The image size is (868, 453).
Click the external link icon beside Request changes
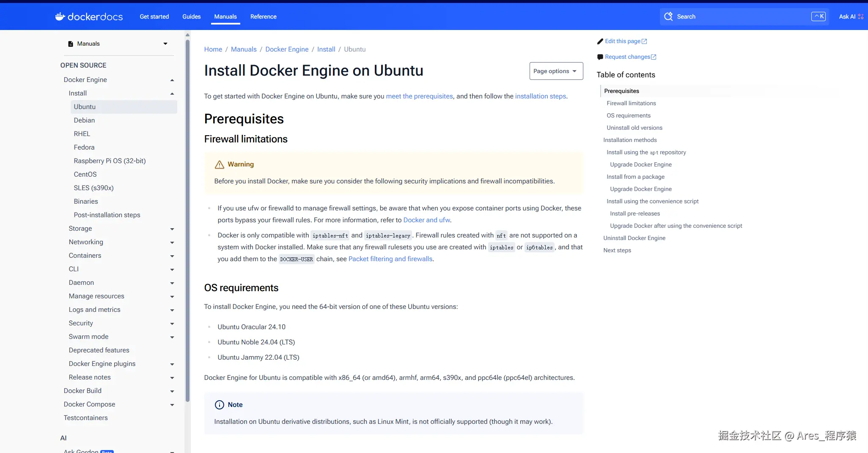[654, 57]
